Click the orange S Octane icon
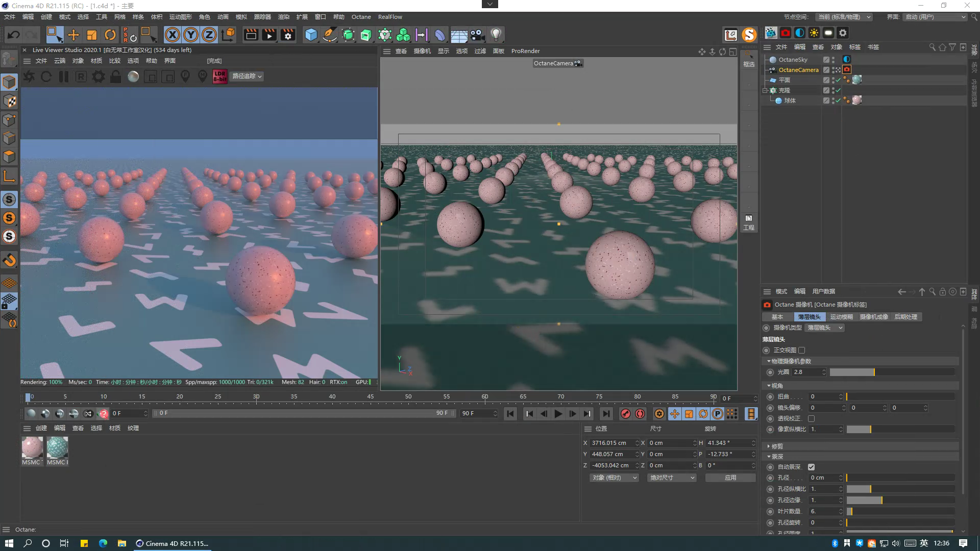This screenshot has height=551, width=980. pos(749,35)
